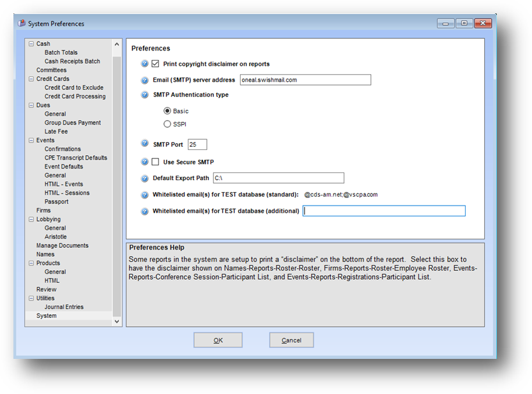The image size is (532, 394).
Task: Click the SMTP Authentication type label
Action: click(x=191, y=95)
